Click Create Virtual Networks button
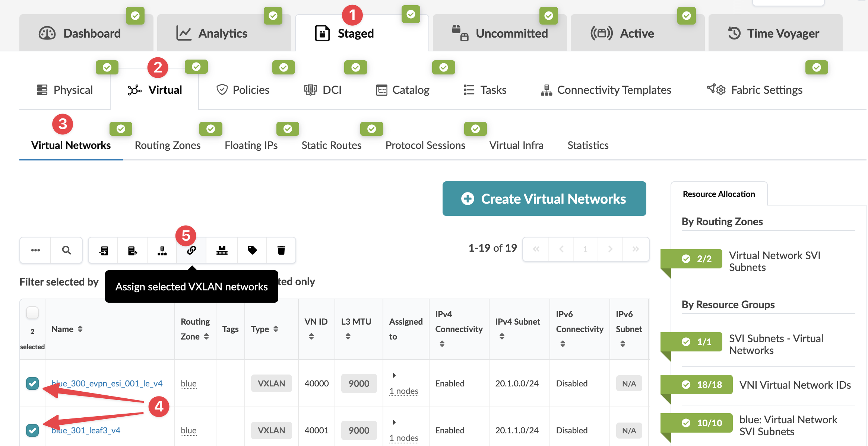The width and height of the screenshot is (868, 446). [x=544, y=198]
